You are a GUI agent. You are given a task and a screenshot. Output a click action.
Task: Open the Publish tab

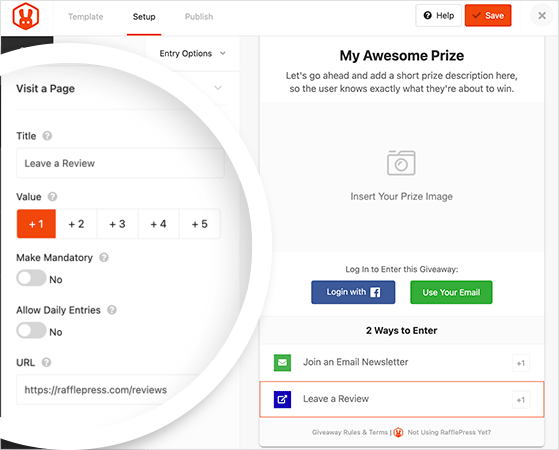[x=199, y=17]
